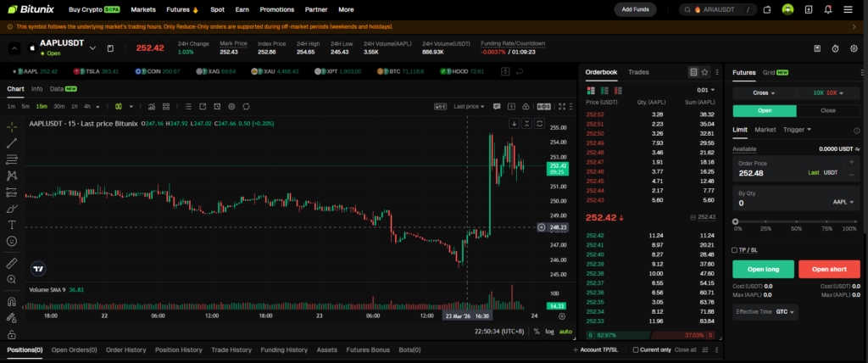Open the hamburger main menu
Viewport: 868px width, 363px height.
pyautogui.click(x=848, y=9)
